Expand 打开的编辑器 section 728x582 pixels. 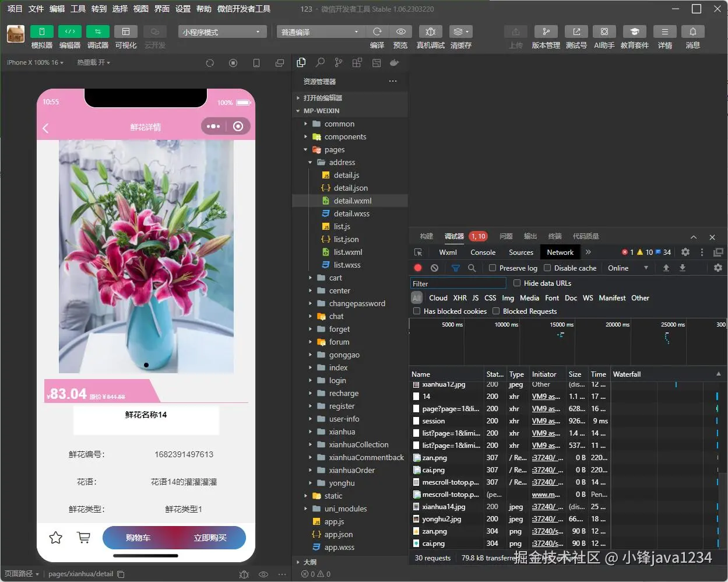pos(322,98)
